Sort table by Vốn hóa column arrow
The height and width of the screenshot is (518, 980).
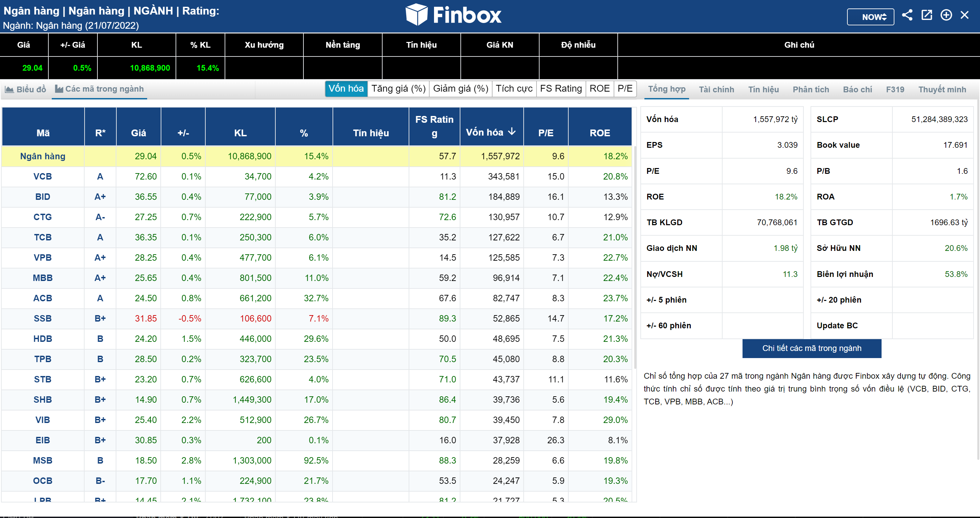[512, 132]
